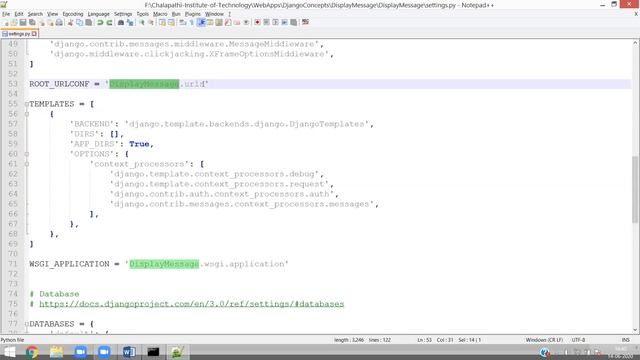640x360 pixels.
Task: Copy selection using the Copy toolbar icon
Action: click(79, 22)
